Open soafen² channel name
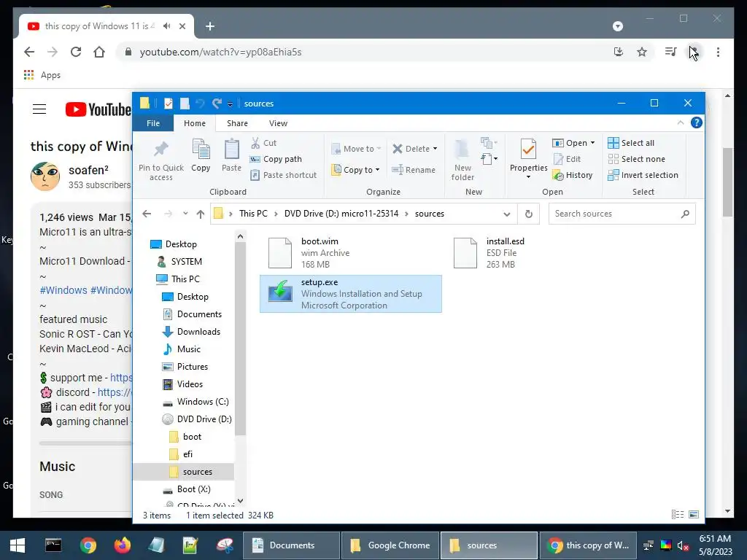 [88, 170]
